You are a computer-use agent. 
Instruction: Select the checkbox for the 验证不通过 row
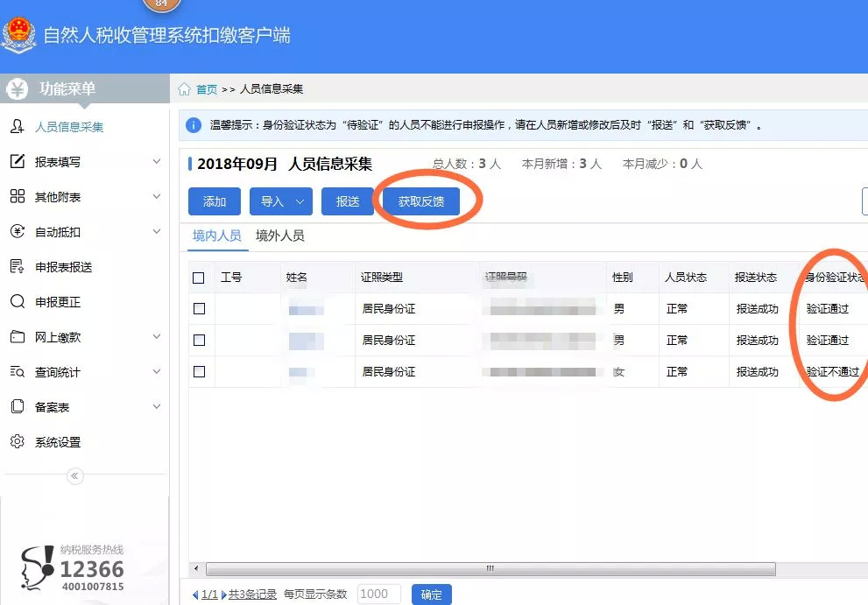pos(199,371)
